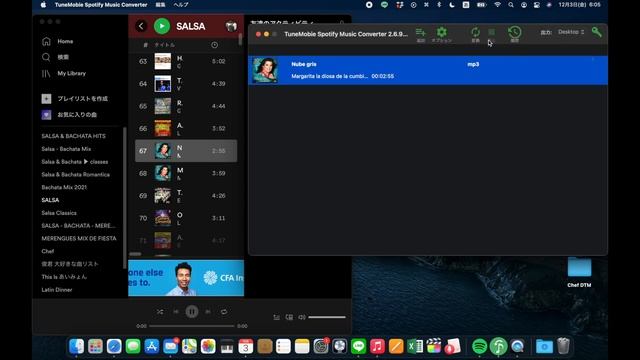Pause playback in Spotify player

tap(192, 312)
